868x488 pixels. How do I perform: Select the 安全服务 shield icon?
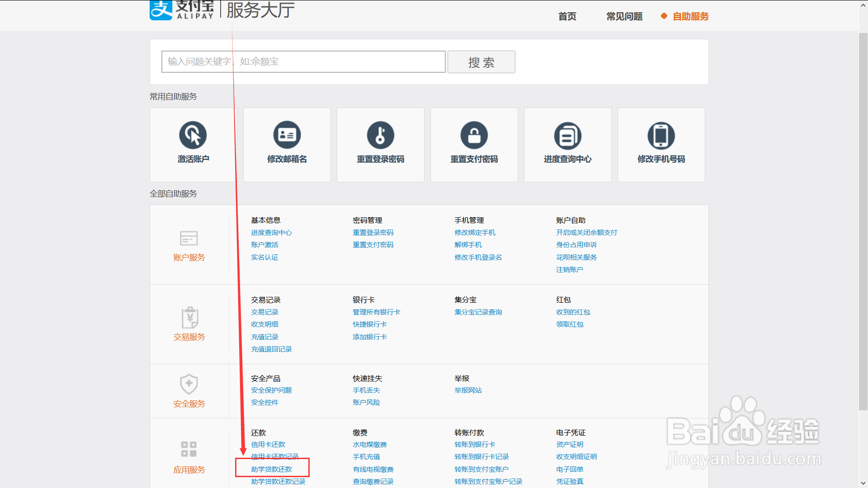tap(189, 385)
